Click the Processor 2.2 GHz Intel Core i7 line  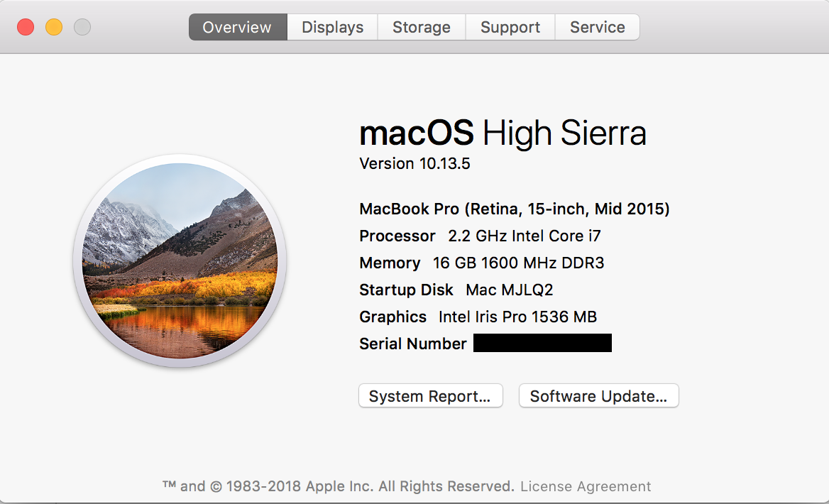pos(481,236)
